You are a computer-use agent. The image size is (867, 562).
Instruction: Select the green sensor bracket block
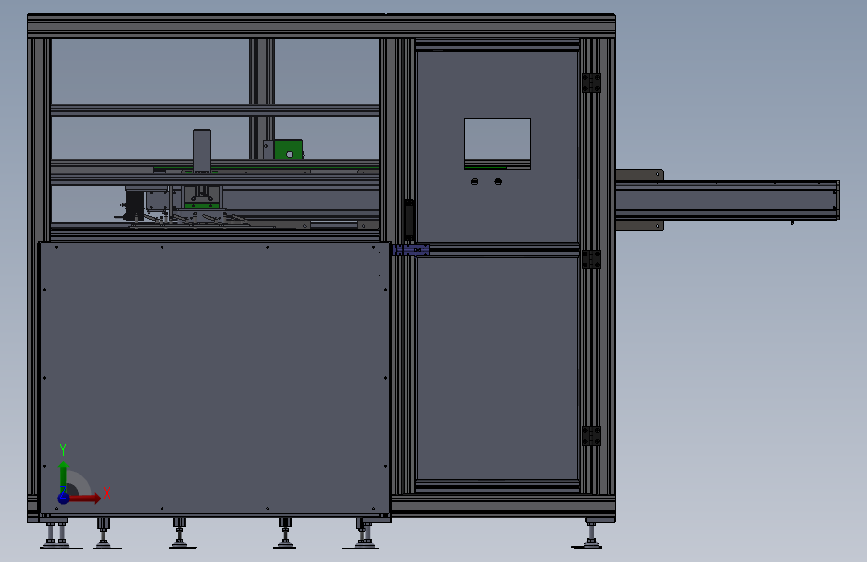(x=288, y=150)
